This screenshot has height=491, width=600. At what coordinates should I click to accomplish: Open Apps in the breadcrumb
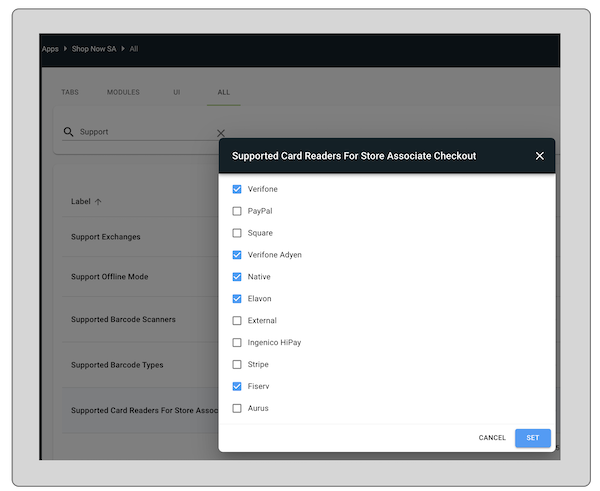pos(50,49)
